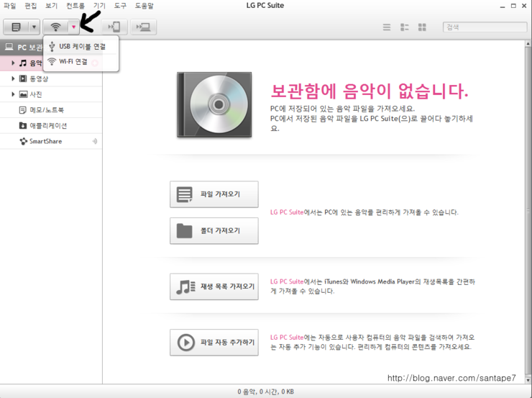Toggle the red connection dropdown arrow
Image resolution: width=532 pixels, height=398 pixels.
click(x=73, y=27)
